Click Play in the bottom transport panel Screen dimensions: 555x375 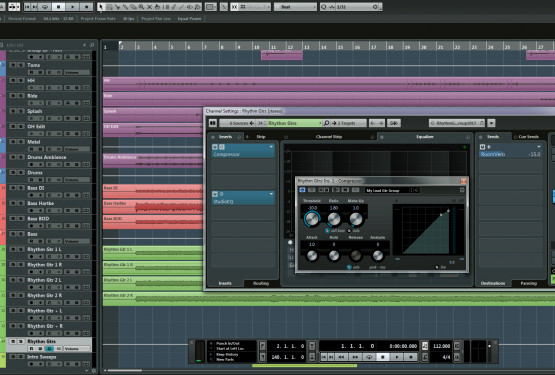point(396,357)
